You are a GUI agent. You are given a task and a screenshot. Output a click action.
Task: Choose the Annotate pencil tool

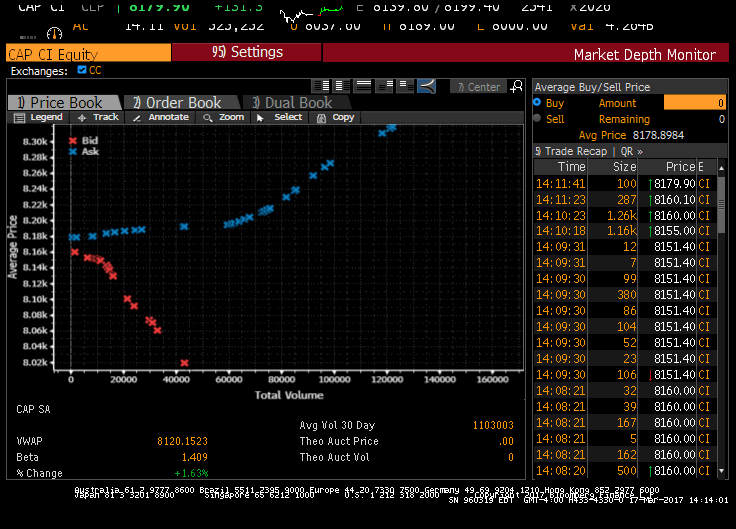[161, 117]
